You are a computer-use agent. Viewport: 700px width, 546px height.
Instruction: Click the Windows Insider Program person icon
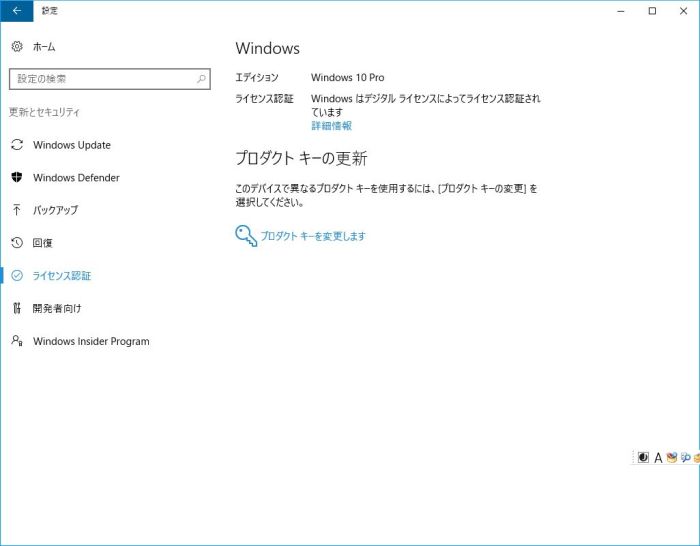(x=17, y=341)
